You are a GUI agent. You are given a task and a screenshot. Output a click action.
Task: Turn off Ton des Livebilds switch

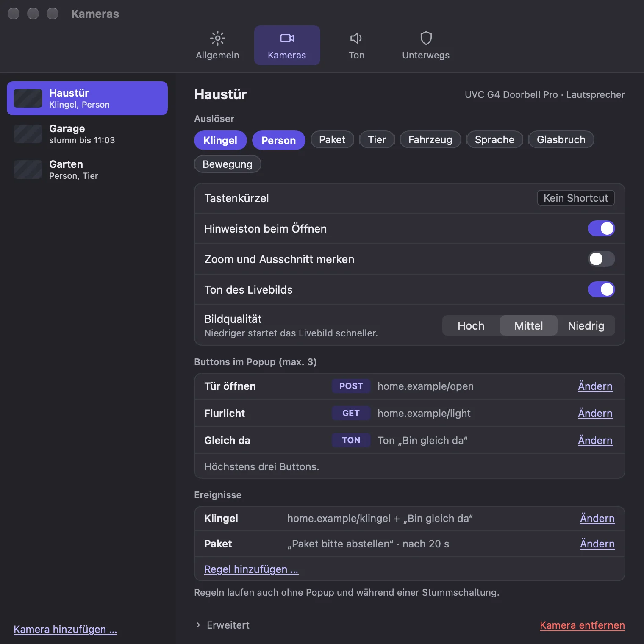tap(601, 289)
